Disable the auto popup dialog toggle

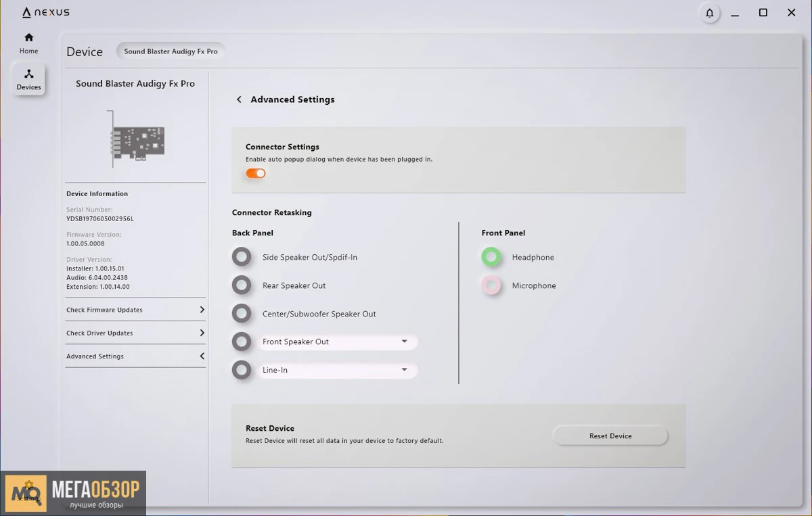click(x=256, y=173)
